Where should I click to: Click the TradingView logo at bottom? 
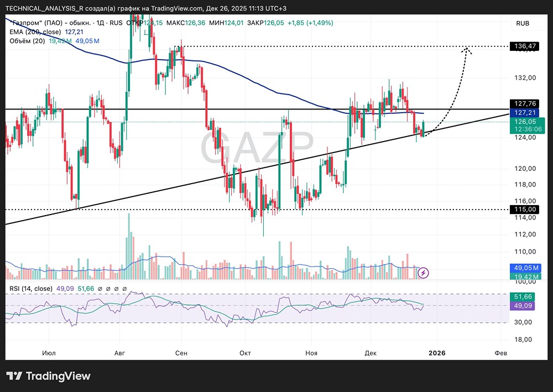pos(49,376)
